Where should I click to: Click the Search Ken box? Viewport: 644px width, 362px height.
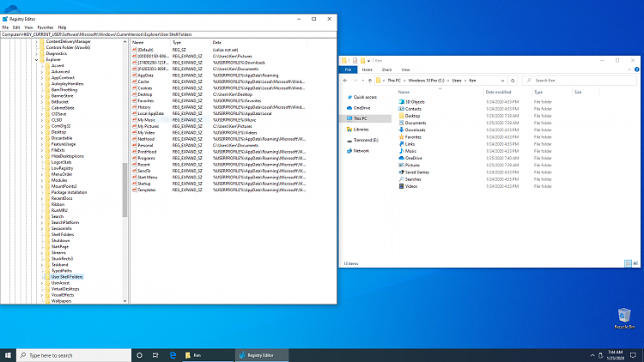click(x=580, y=81)
